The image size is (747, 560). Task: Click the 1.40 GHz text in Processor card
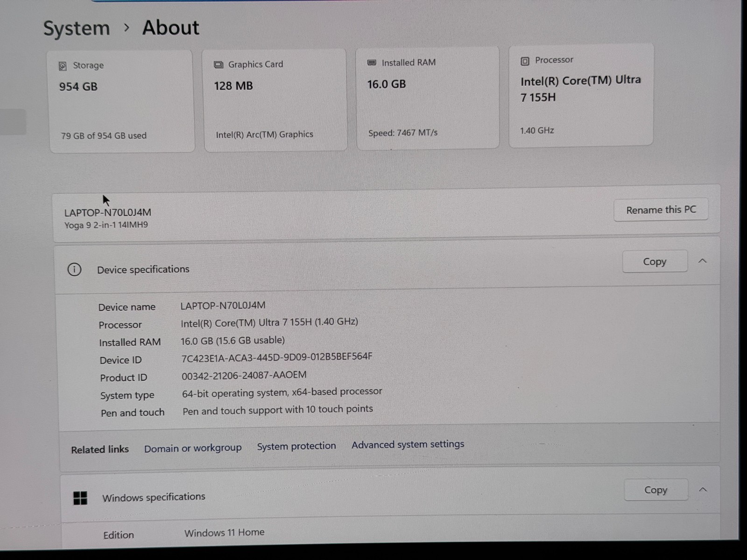(537, 131)
